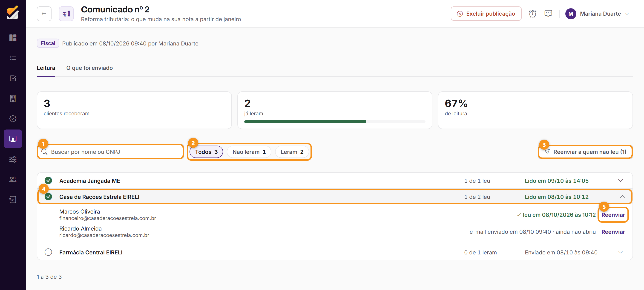Open the timer clock icon in header
644x290 pixels.
532,14
